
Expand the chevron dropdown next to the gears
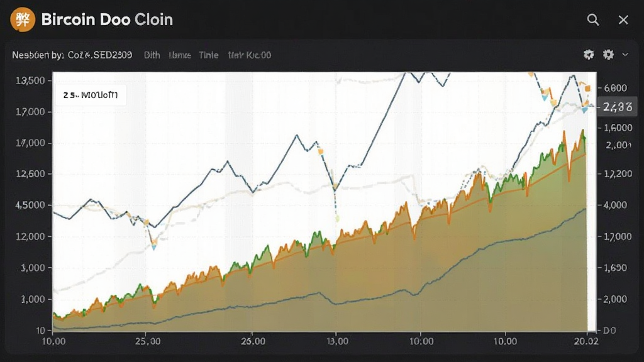pyautogui.click(x=625, y=55)
